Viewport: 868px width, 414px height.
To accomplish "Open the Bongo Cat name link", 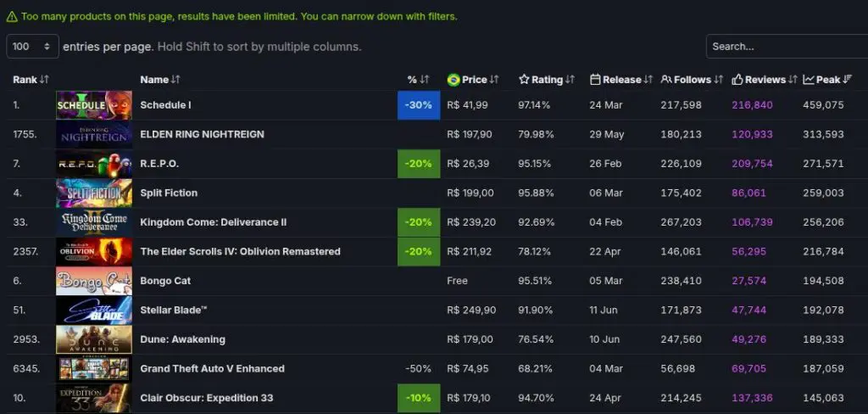I will click(x=165, y=281).
